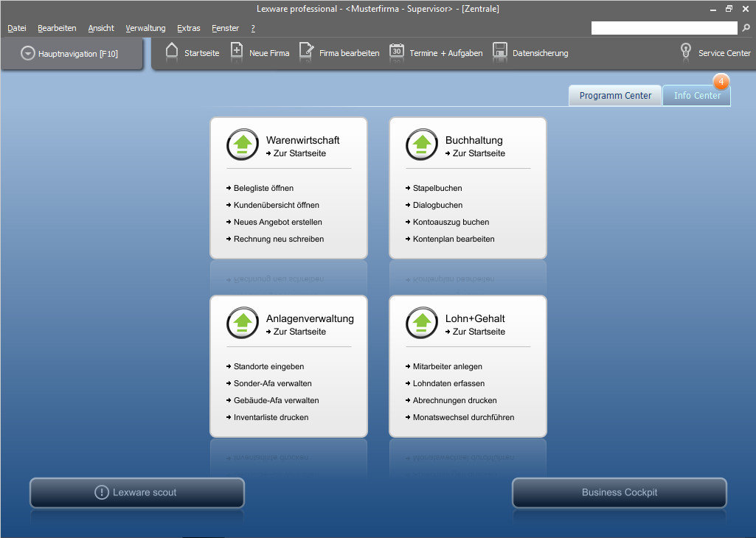756x538 pixels.
Task: Select the Lohn+Gehalt green arrow icon
Action: coord(421,323)
